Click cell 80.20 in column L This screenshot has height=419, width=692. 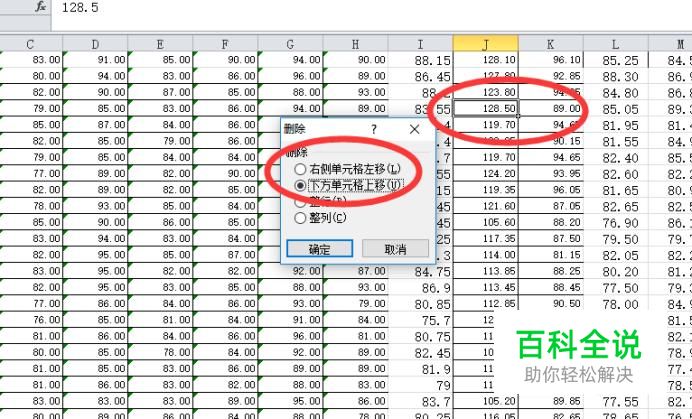coord(616,272)
